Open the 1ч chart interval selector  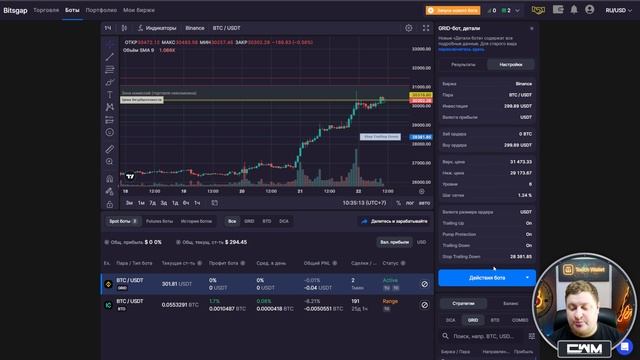click(108, 28)
